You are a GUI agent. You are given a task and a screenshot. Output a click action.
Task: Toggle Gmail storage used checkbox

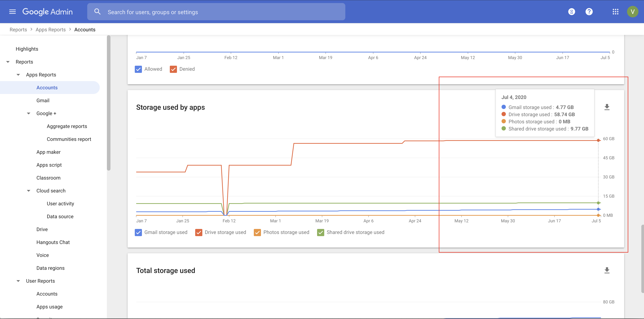[x=138, y=232]
